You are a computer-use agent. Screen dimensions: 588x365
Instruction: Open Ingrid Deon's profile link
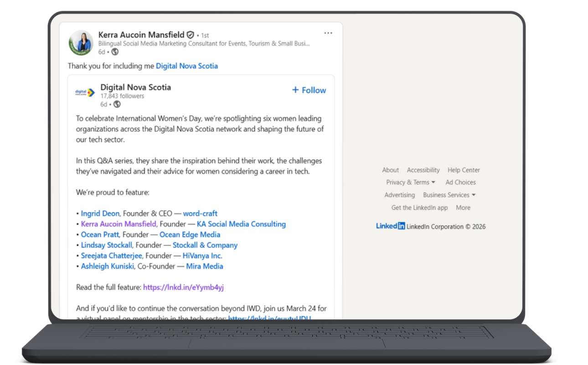pos(100,214)
